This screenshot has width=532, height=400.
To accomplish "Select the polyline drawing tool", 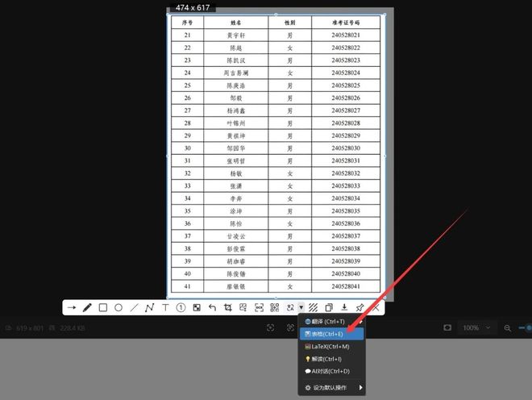I will [x=149, y=307].
